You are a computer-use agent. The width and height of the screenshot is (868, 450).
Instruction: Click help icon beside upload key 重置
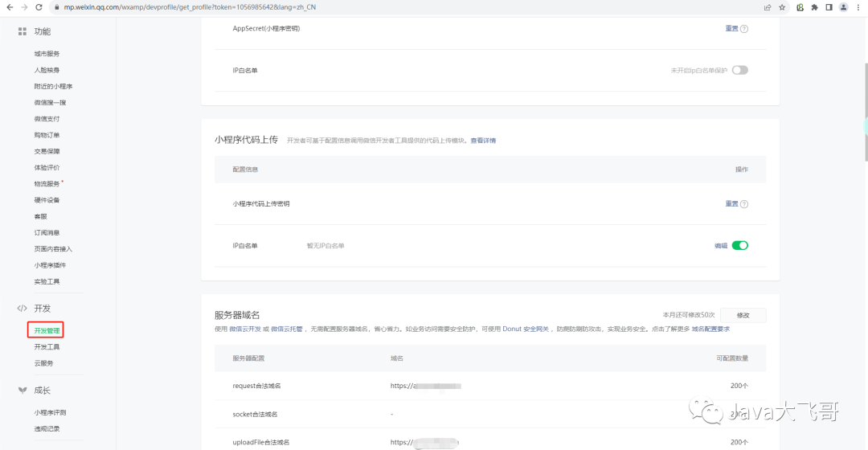tap(744, 204)
